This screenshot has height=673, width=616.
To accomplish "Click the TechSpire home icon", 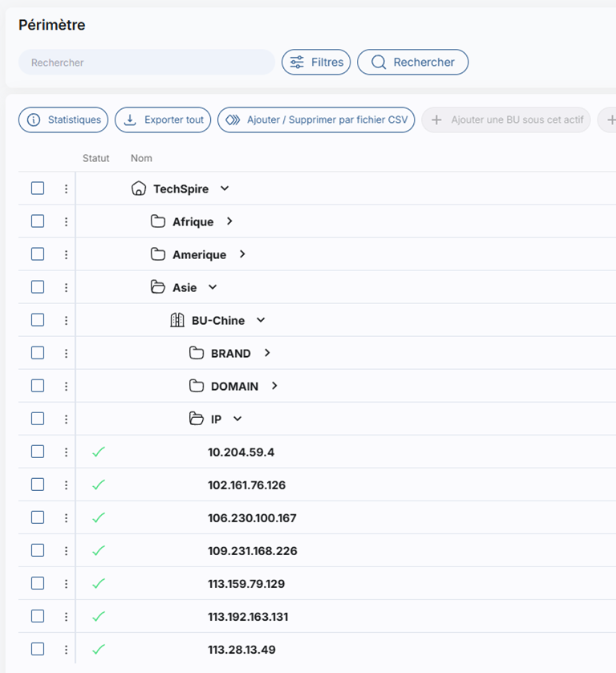I will coord(139,189).
